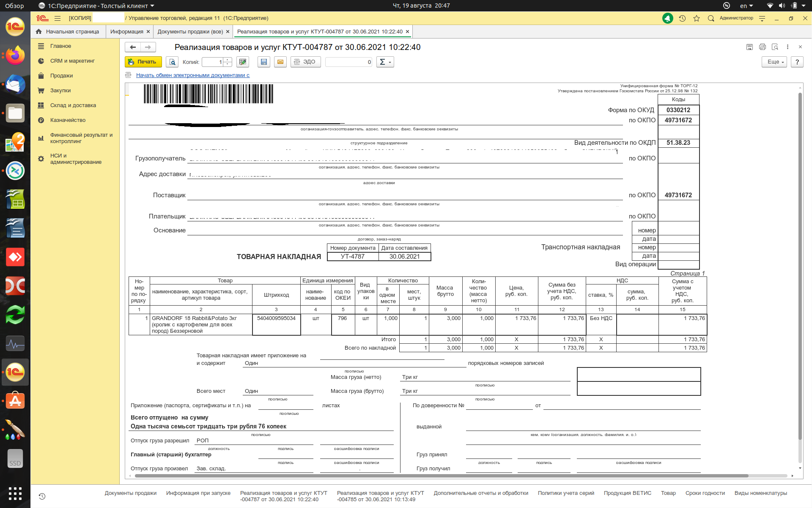Click the preview icon next to the printer icon
The image size is (812, 508).
pos(775,47)
